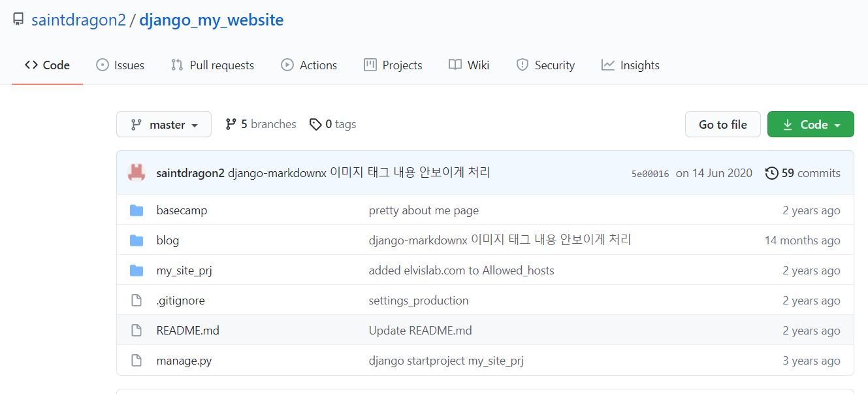This screenshot has width=868, height=394.
Task: Open the Insights tab
Action: click(630, 65)
